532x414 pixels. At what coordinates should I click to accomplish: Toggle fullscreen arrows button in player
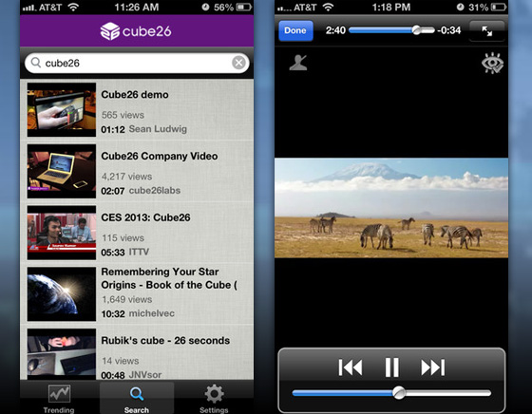(x=486, y=30)
